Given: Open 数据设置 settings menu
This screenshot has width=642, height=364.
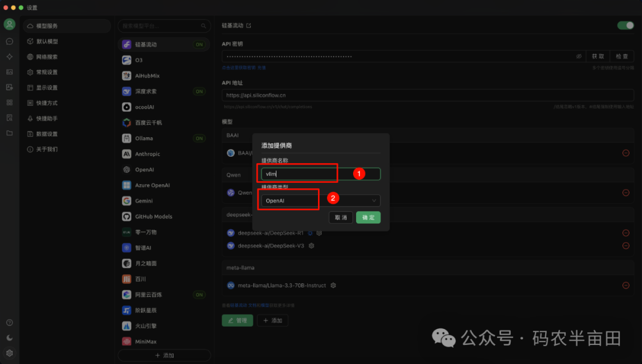Looking at the screenshot, I should coord(67,134).
